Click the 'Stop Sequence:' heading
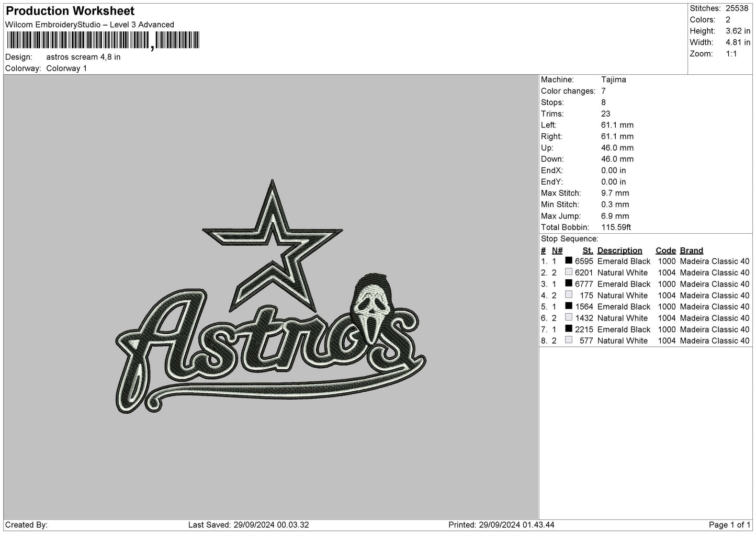This screenshot has height=534, width=756. point(570,239)
